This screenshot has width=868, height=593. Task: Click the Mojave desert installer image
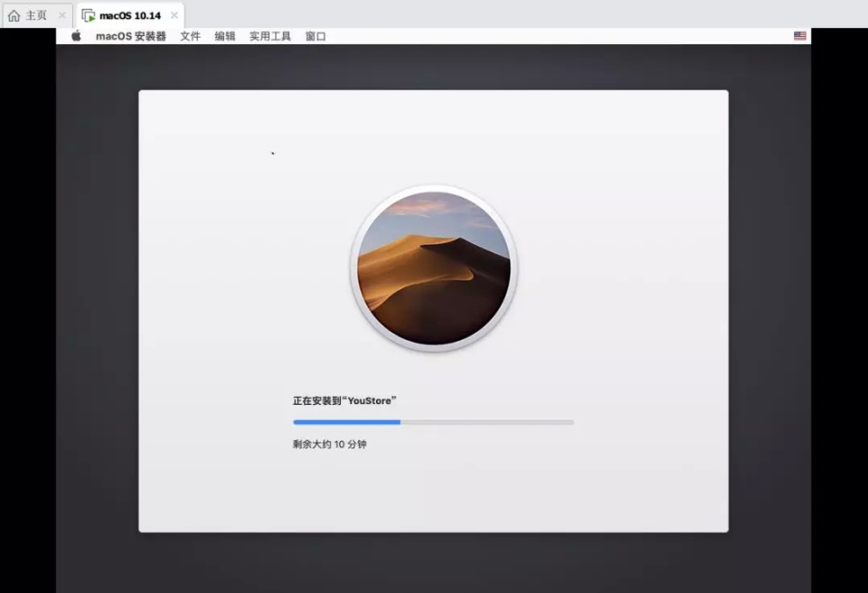434,268
